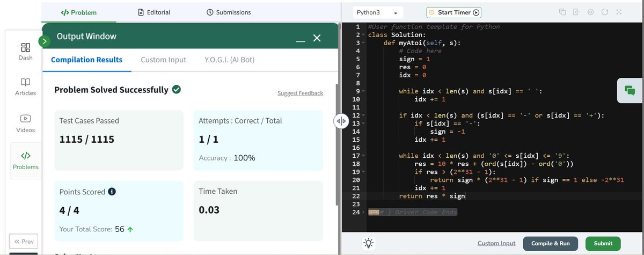The image size is (644, 255).
Task: Click the Suggest Feedback link
Action: 300,93
